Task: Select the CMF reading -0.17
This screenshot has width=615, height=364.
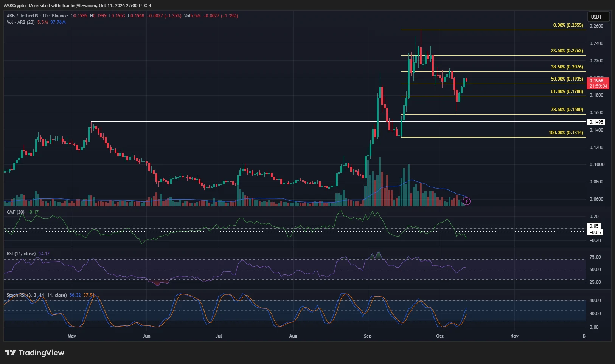Action: [x=33, y=212]
